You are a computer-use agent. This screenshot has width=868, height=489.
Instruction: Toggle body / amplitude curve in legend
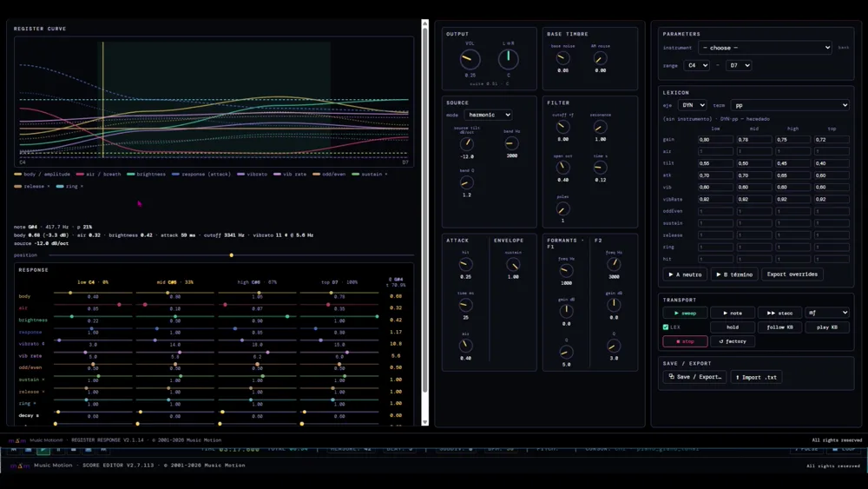tap(42, 174)
